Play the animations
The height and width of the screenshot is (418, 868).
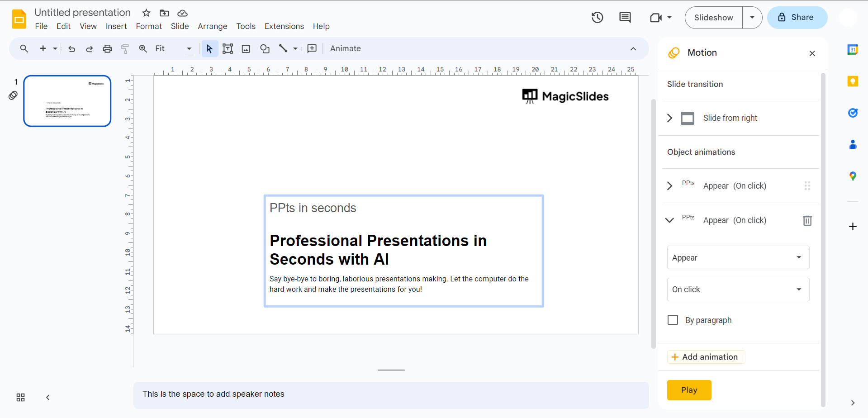pos(689,390)
